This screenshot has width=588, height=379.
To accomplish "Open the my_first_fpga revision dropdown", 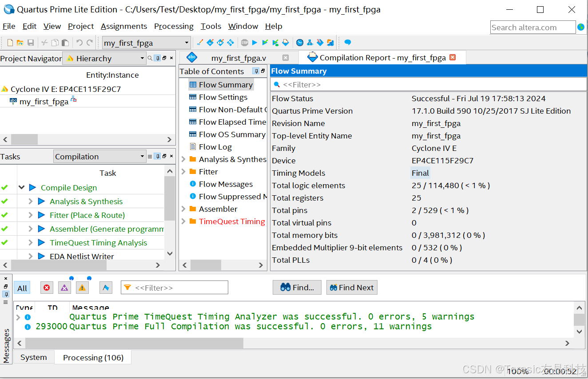I will (147, 43).
